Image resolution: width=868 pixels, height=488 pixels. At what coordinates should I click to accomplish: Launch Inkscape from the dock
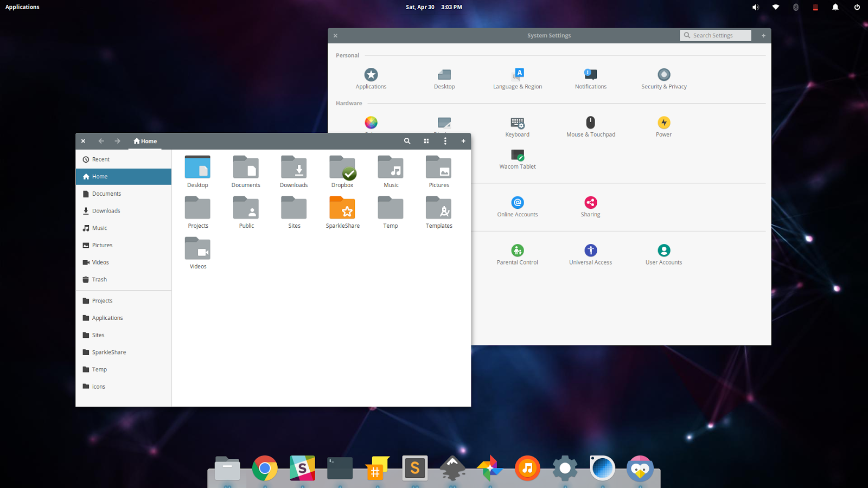pyautogui.click(x=452, y=468)
